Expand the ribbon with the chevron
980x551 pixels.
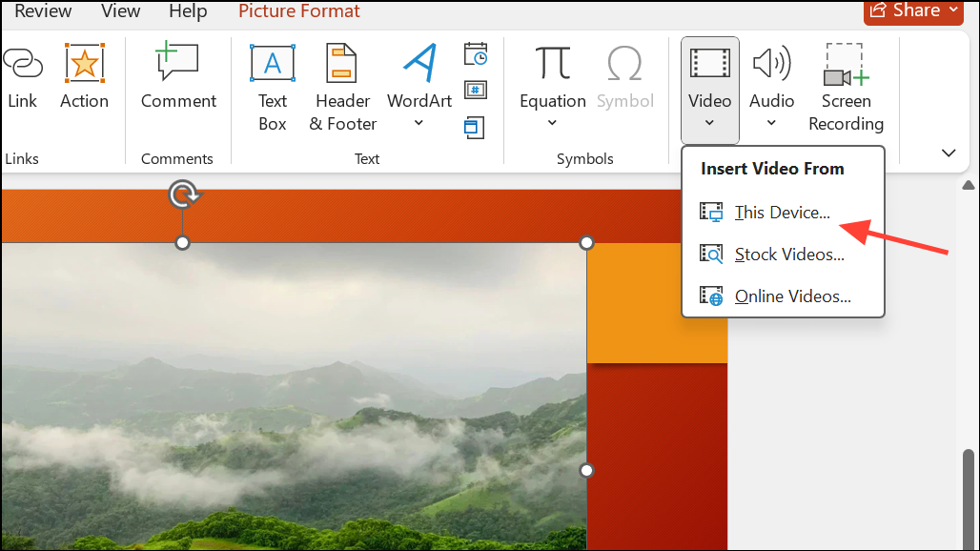pyautogui.click(x=949, y=153)
